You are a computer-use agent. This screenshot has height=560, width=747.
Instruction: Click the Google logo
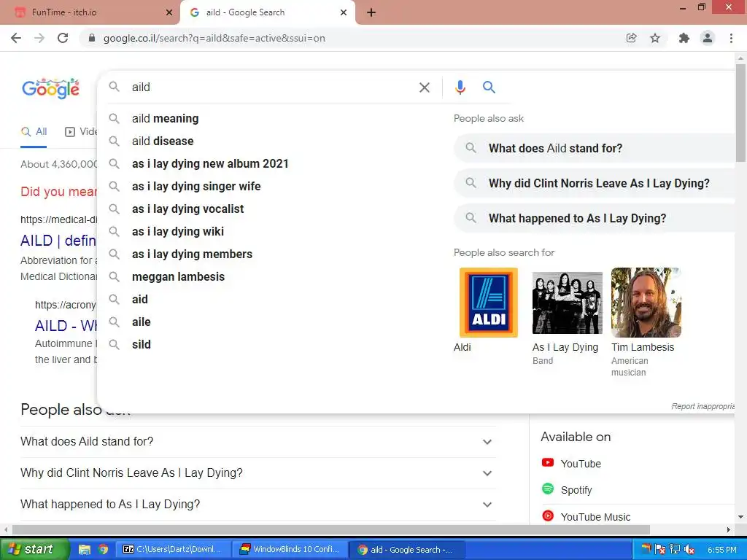(50, 88)
